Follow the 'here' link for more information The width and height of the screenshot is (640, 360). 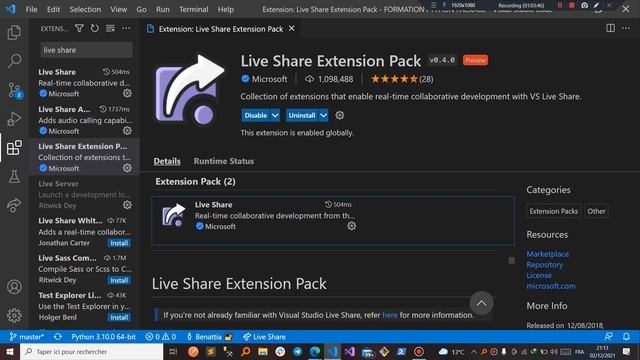(x=390, y=315)
